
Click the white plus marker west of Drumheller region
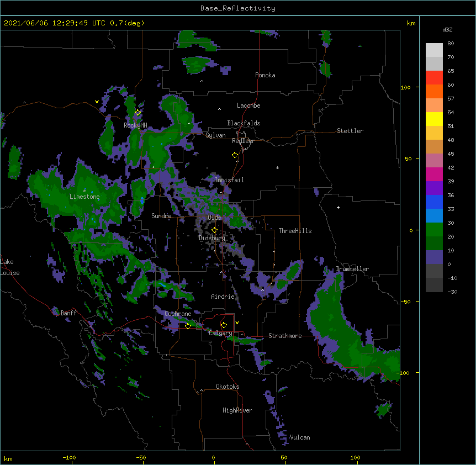click(x=338, y=207)
